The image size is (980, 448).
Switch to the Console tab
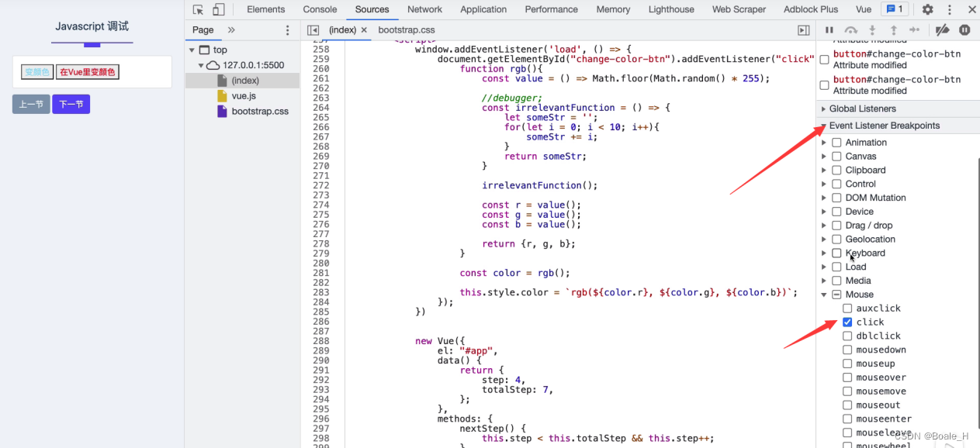[320, 9]
